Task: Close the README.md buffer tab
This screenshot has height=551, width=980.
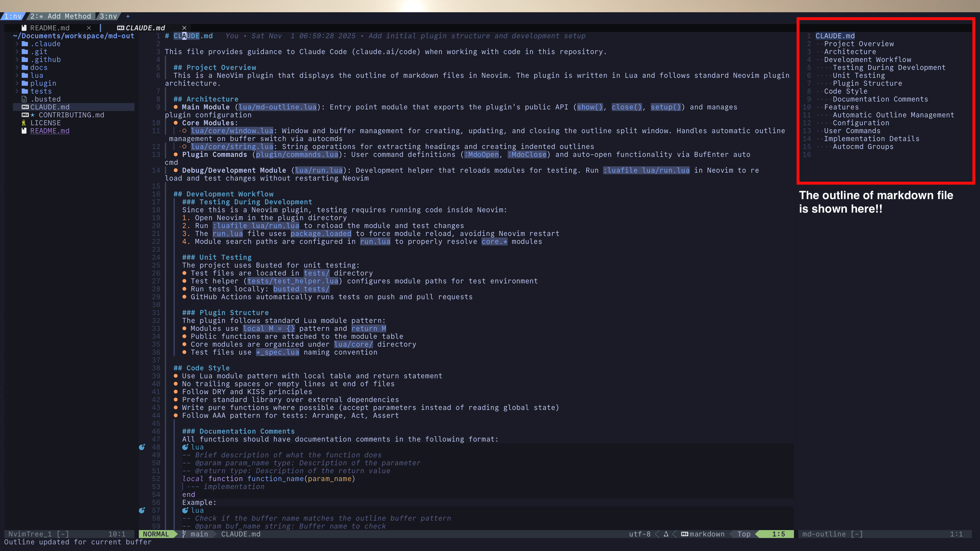Action: (x=89, y=28)
